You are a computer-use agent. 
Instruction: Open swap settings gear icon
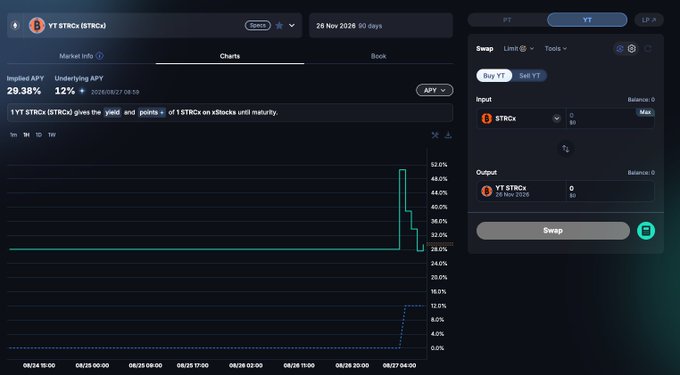[632, 49]
